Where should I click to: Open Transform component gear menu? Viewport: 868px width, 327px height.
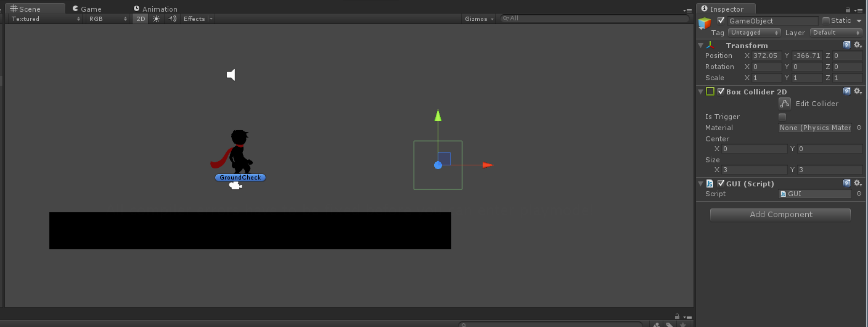[857, 45]
